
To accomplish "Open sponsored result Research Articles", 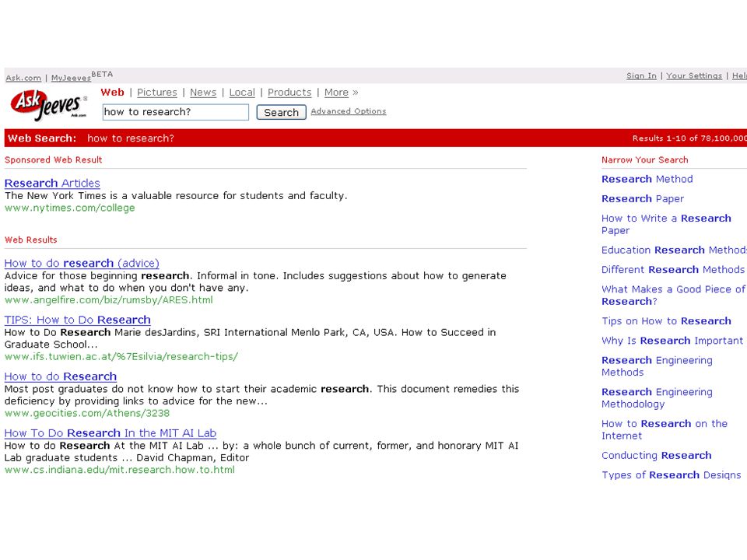I will click(x=52, y=184).
